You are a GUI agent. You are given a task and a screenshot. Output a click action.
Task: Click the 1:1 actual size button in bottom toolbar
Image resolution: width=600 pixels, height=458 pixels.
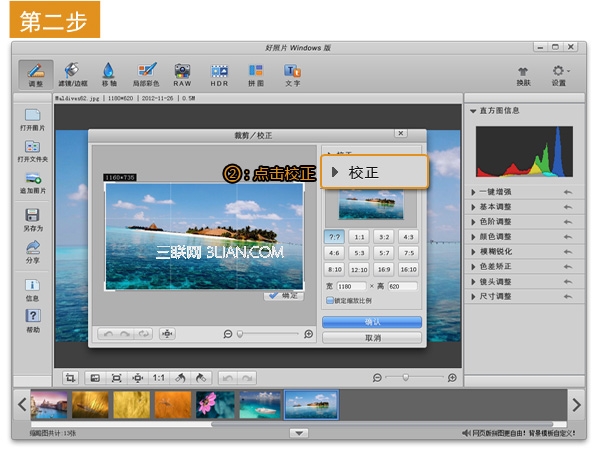pos(159,378)
